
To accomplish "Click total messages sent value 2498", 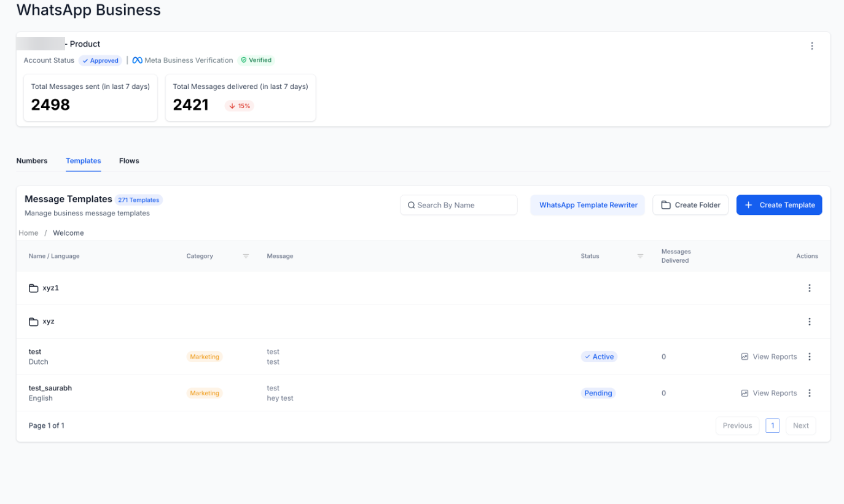I will pyautogui.click(x=50, y=105).
